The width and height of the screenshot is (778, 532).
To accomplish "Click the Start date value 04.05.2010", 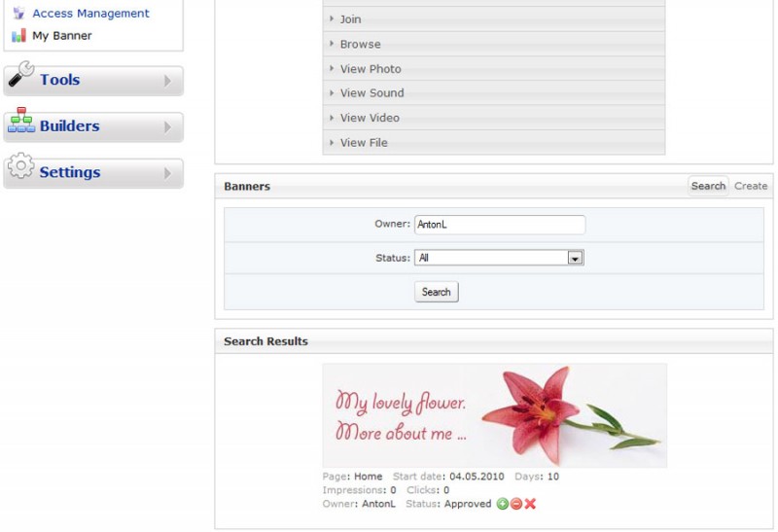I will pyautogui.click(x=477, y=477).
